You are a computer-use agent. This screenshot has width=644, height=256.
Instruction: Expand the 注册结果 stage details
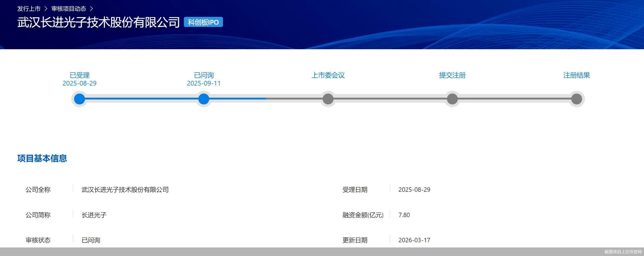(x=576, y=75)
